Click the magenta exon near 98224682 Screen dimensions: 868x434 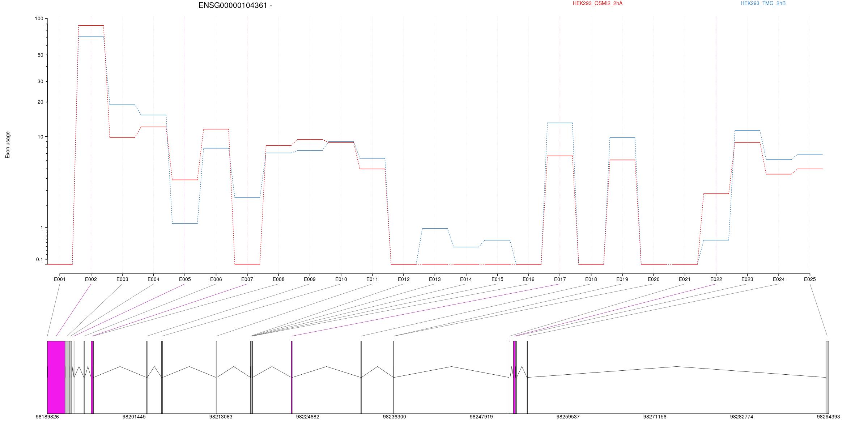[292, 377]
